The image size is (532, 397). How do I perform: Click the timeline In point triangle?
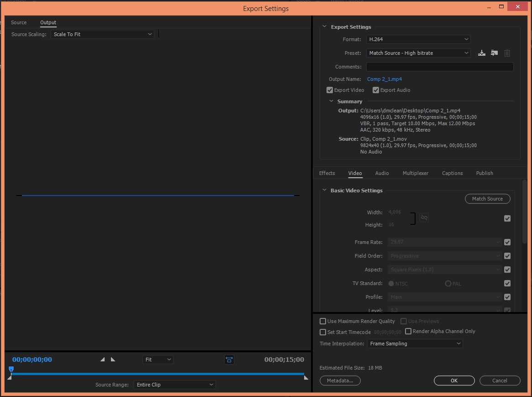coord(10,377)
